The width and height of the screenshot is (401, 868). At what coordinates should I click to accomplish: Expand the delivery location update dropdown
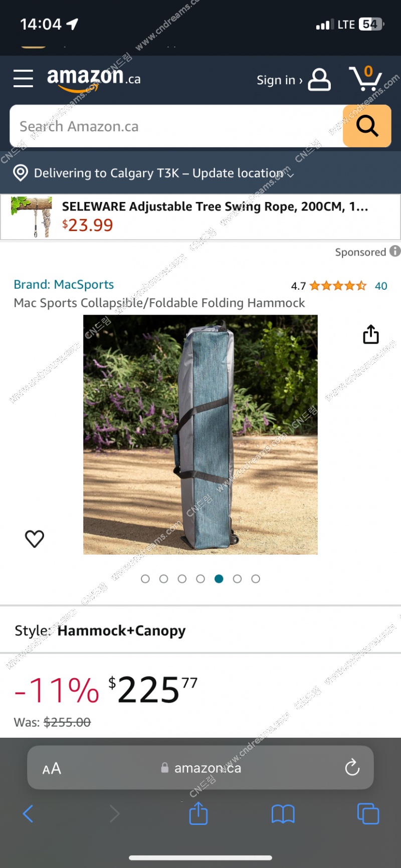(290, 174)
